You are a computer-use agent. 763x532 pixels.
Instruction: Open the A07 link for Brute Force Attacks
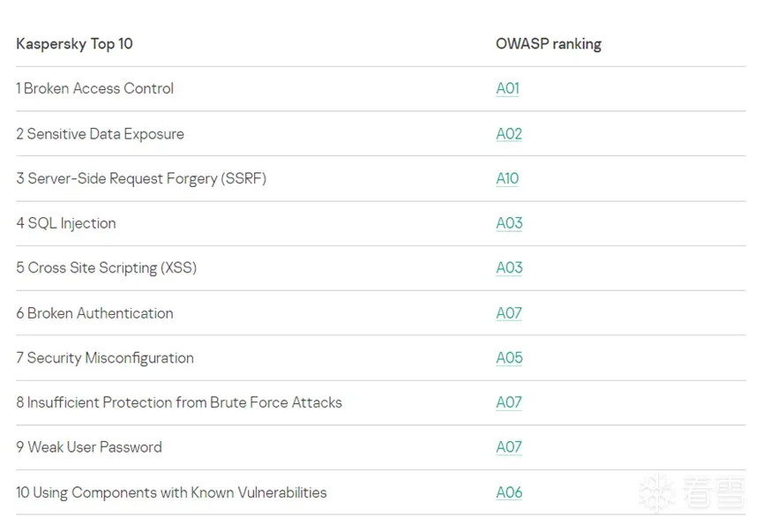tap(509, 402)
